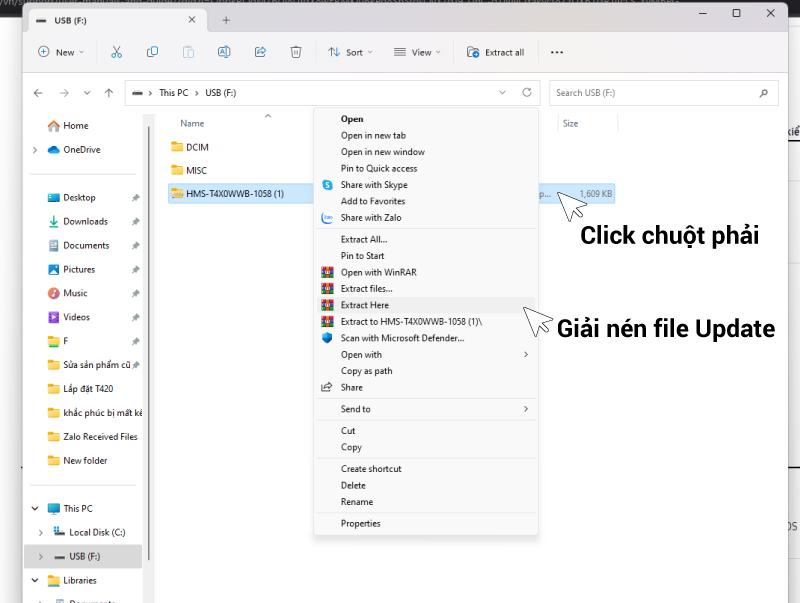Screen dimensions: 800x603
Task: Open the New dropdown menu
Action: [x=61, y=52]
